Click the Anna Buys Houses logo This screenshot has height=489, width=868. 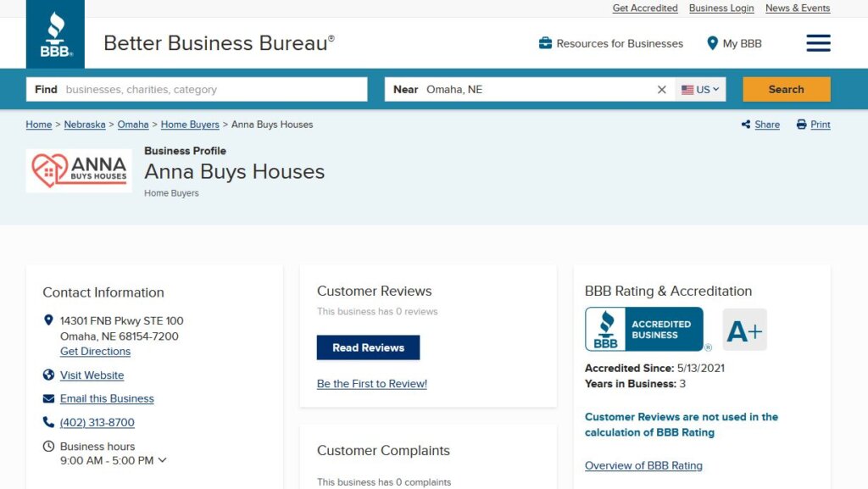(79, 170)
